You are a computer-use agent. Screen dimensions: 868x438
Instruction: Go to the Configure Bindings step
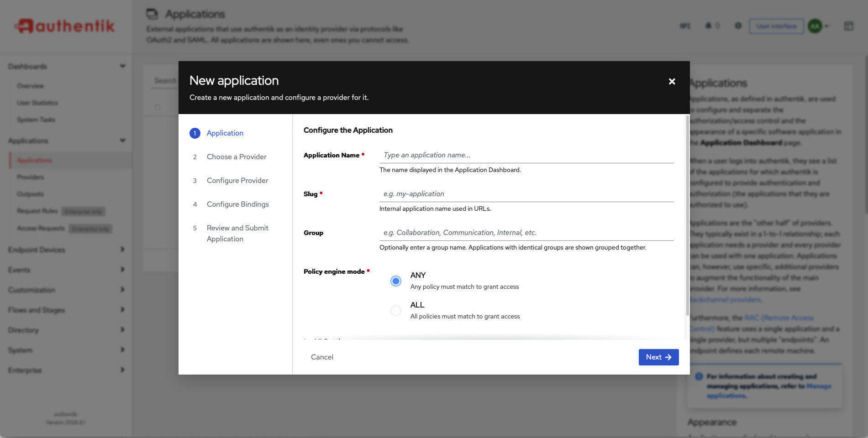(237, 204)
